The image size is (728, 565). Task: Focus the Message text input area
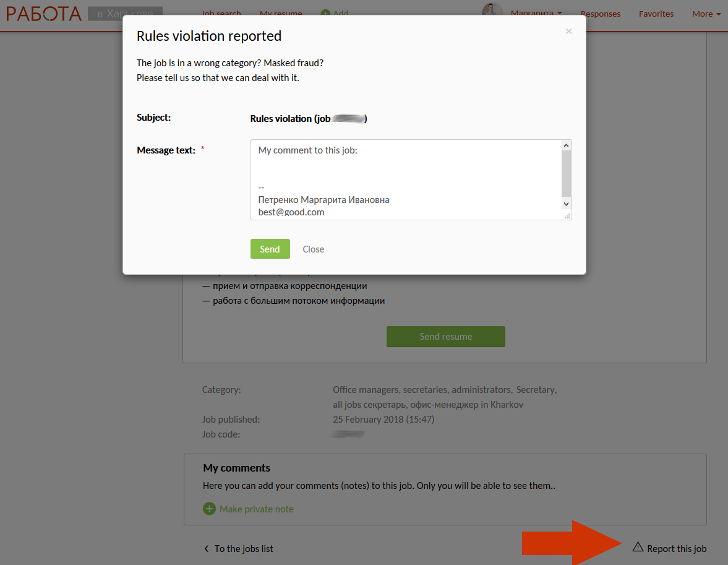(x=405, y=173)
